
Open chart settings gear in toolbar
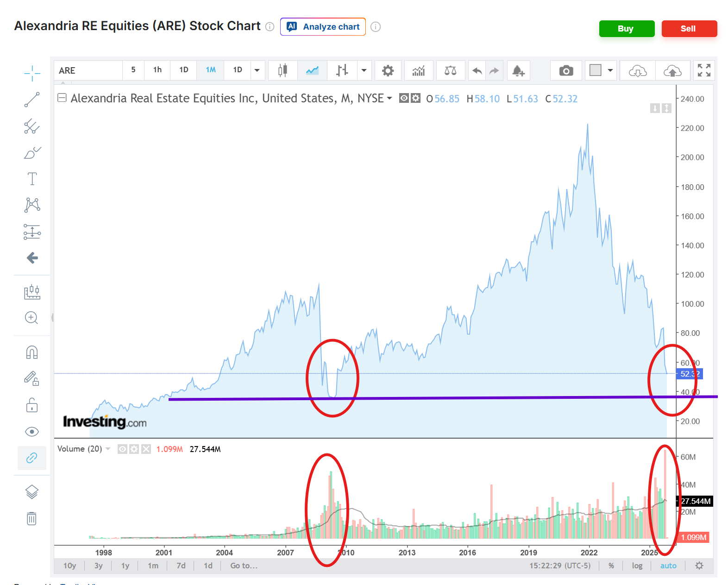tap(388, 71)
